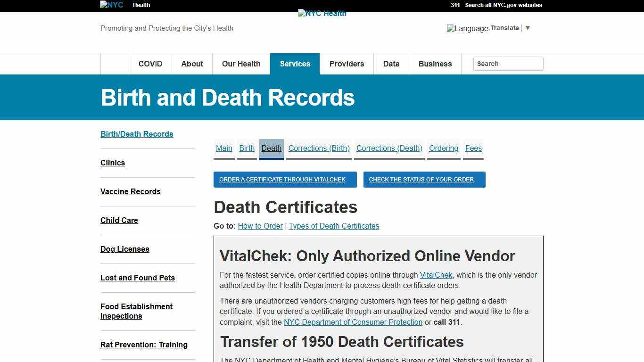The height and width of the screenshot is (362, 644).
Task: Open the Ordering tab
Action: 443,148
